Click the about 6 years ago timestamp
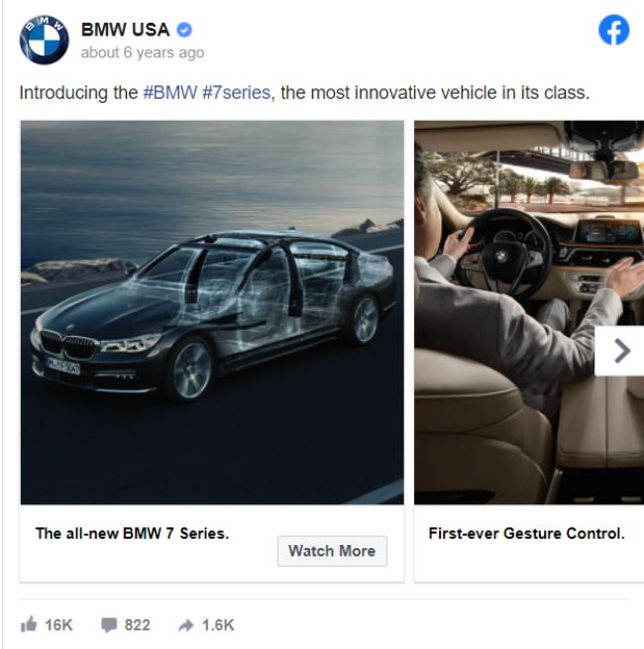644x649 pixels. 143,53
